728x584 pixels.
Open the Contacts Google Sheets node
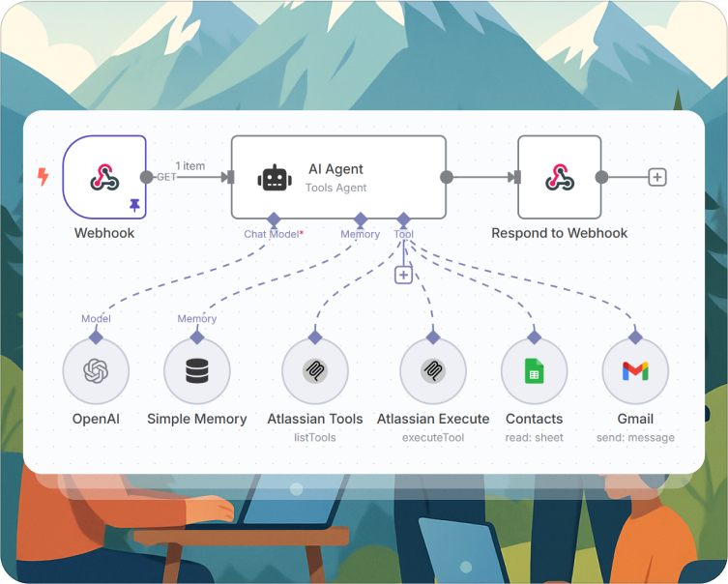tap(534, 372)
